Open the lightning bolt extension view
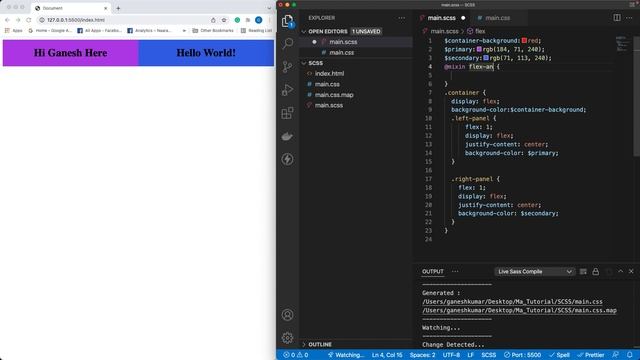The height and width of the screenshot is (360, 640). (288, 159)
